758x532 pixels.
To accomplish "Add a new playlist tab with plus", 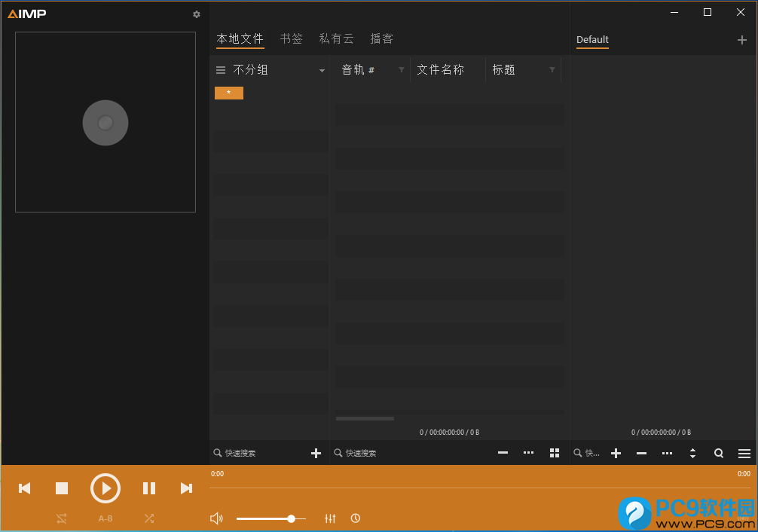I will pyautogui.click(x=742, y=40).
